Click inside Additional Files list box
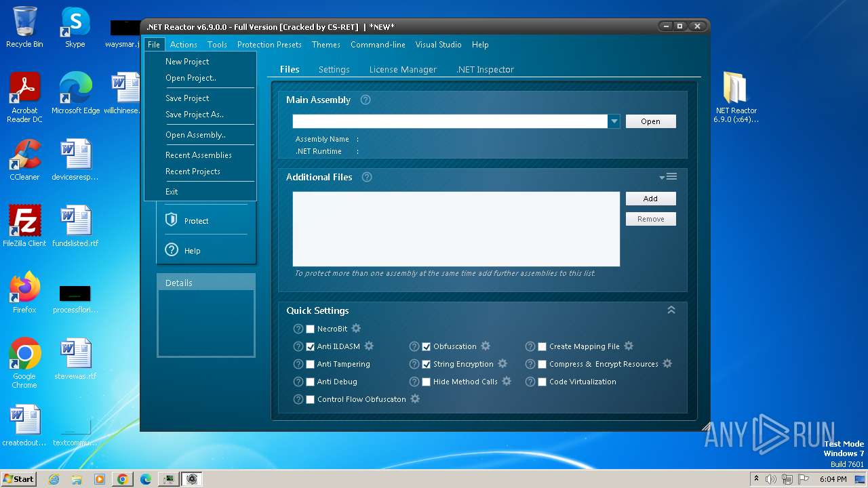The image size is (868, 488). (456, 229)
